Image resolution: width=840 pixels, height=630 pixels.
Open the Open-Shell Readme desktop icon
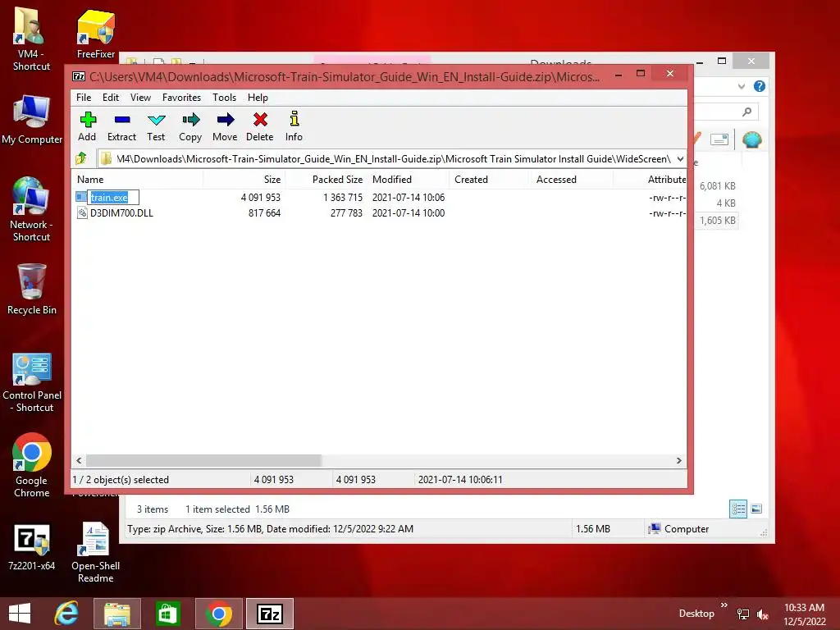95,552
